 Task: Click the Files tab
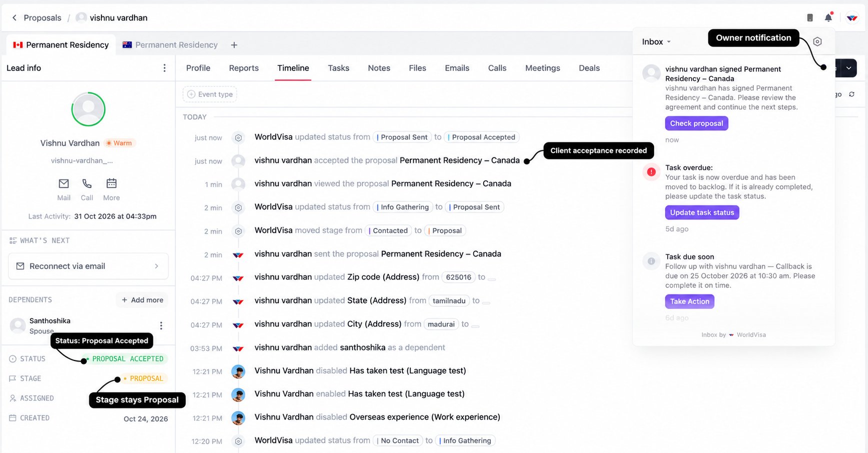click(417, 68)
